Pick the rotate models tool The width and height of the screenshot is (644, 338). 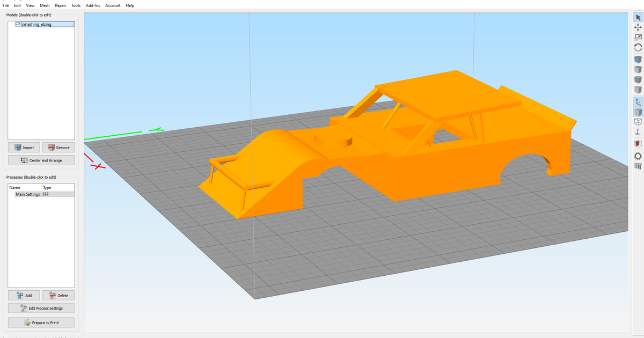(x=638, y=47)
